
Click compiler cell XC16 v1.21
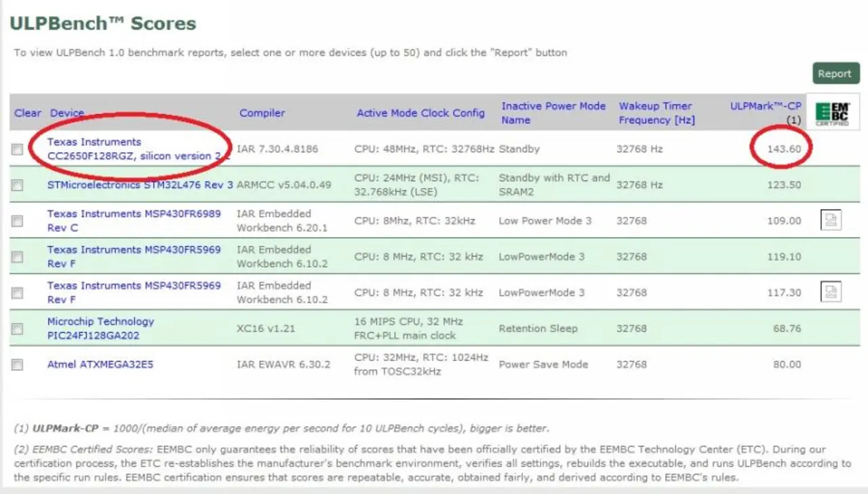pos(264,328)
